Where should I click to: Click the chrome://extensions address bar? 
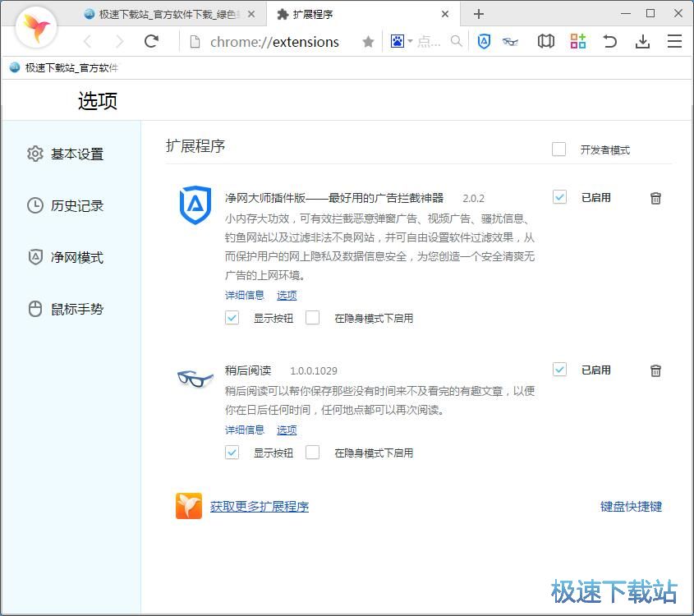274,42
